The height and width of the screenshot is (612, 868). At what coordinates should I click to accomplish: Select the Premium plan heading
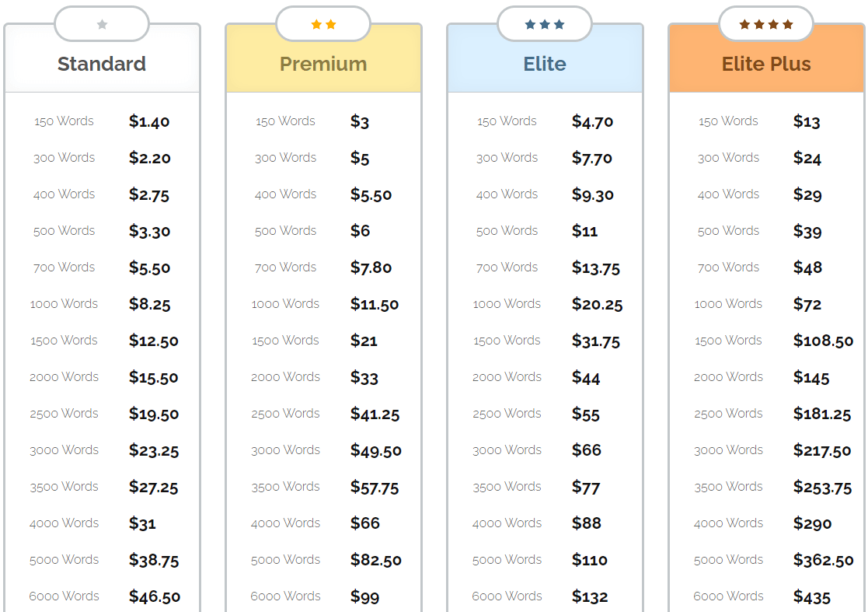coord(323,64)
